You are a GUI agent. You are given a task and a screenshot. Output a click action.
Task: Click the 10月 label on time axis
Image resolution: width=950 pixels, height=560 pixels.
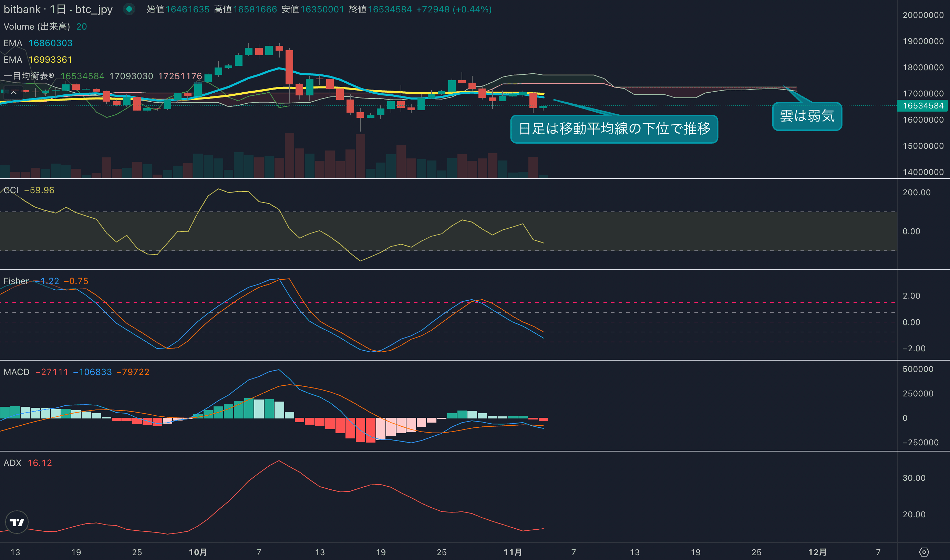pos(198,552)
